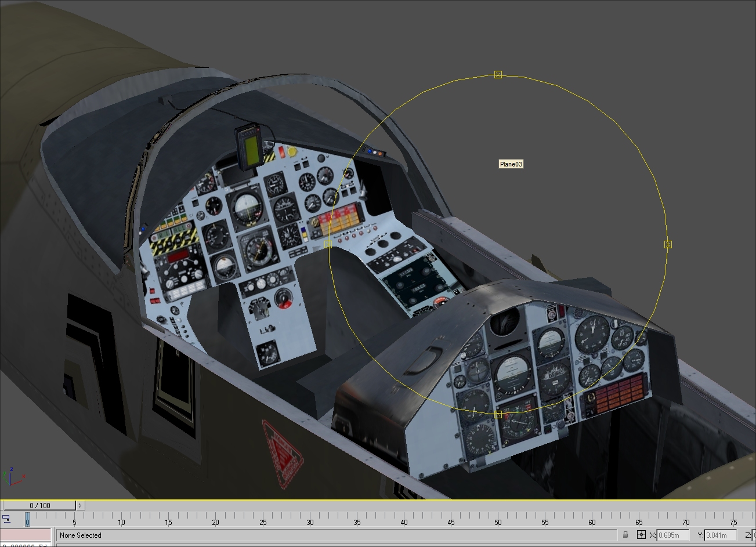Click the Y coordinate field showing 3.041m
Screen dimensions: 756x547
[721, 535]
